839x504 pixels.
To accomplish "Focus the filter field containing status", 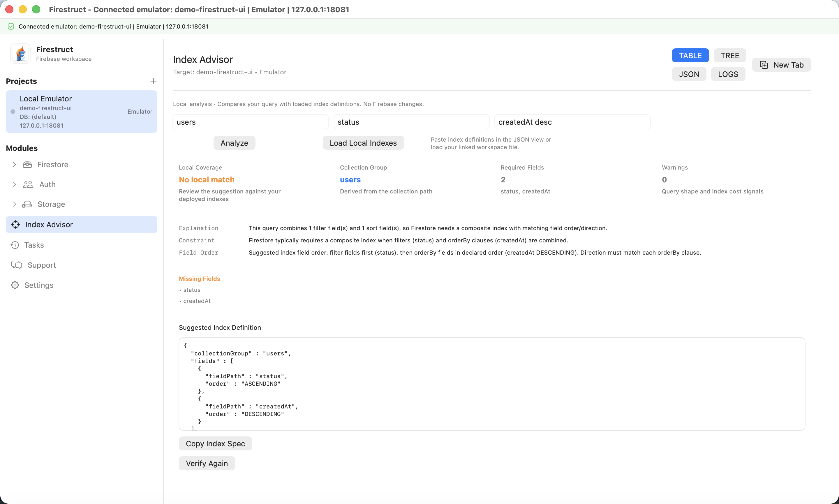I will click(412, 122).
